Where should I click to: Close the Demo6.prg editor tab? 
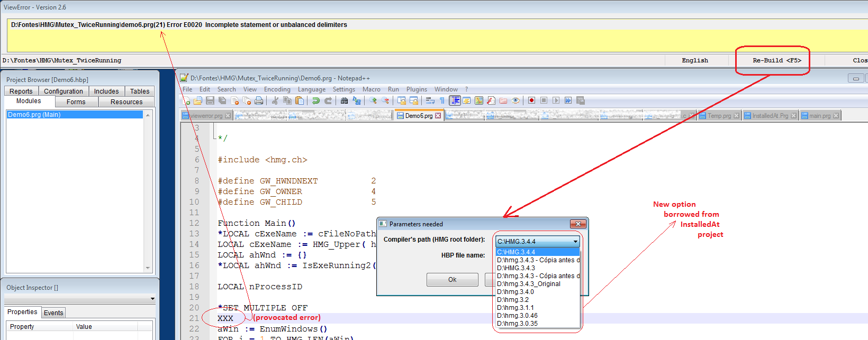click(x=438, y=116)
